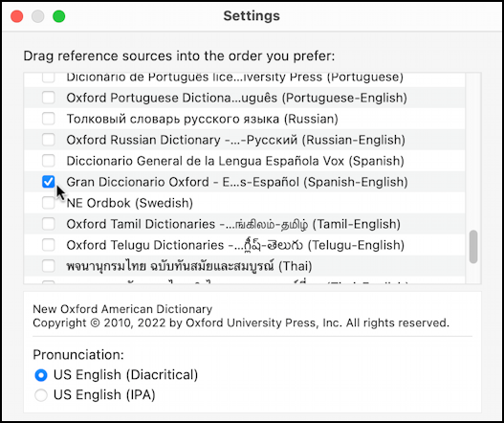Screen dimensions: 504x423
Task: Tick the Oxford Russian Dictionary (Russian-English) checkbox
Action: (48, 140)
